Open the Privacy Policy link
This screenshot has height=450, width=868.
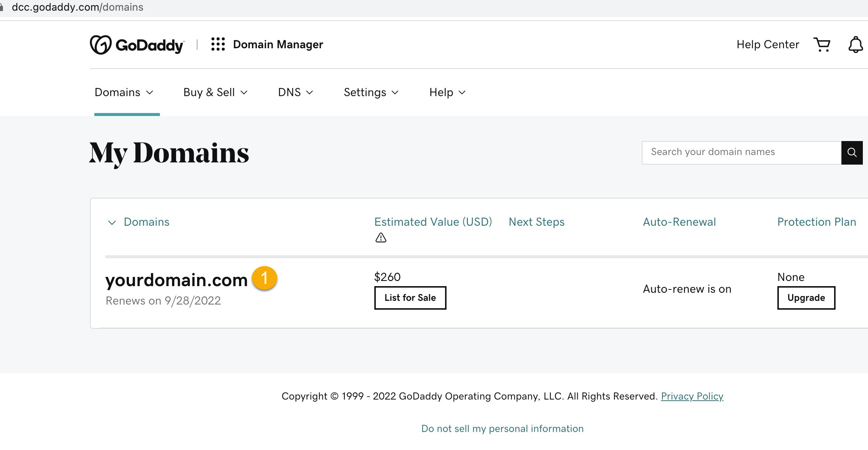[693, 396]
